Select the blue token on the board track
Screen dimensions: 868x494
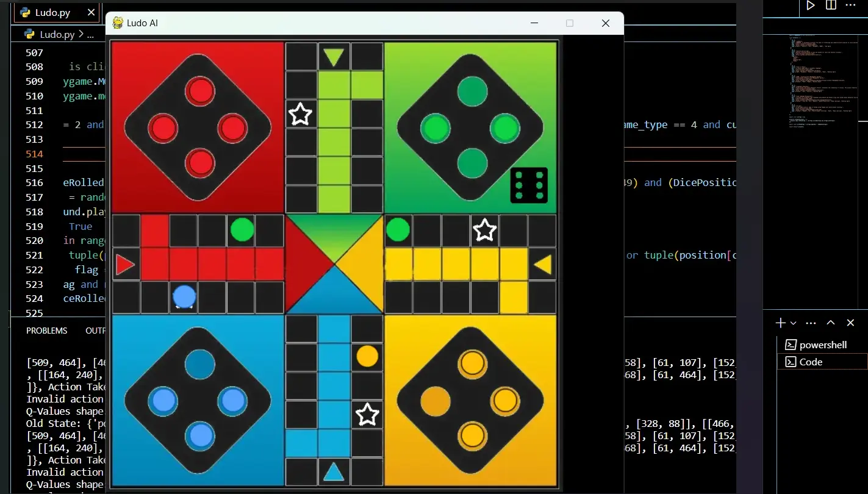click(184, 297)
